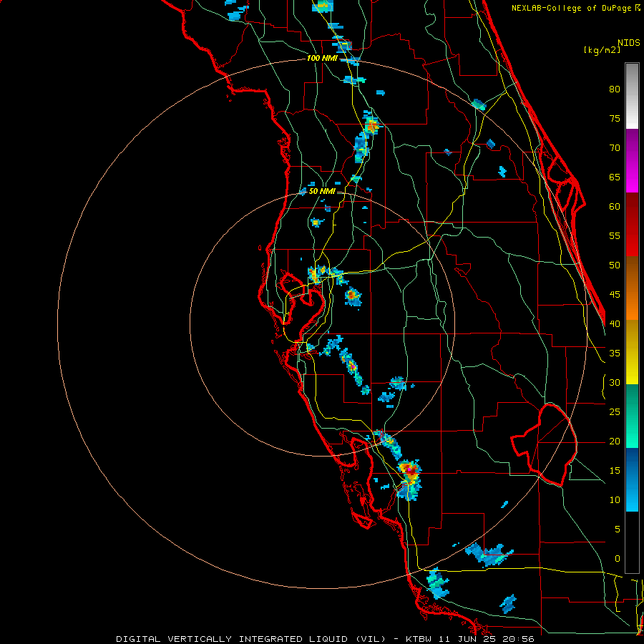644x644 pixels.
Task: Click the 70 value on the scale
Action: (x=615, y=148)
